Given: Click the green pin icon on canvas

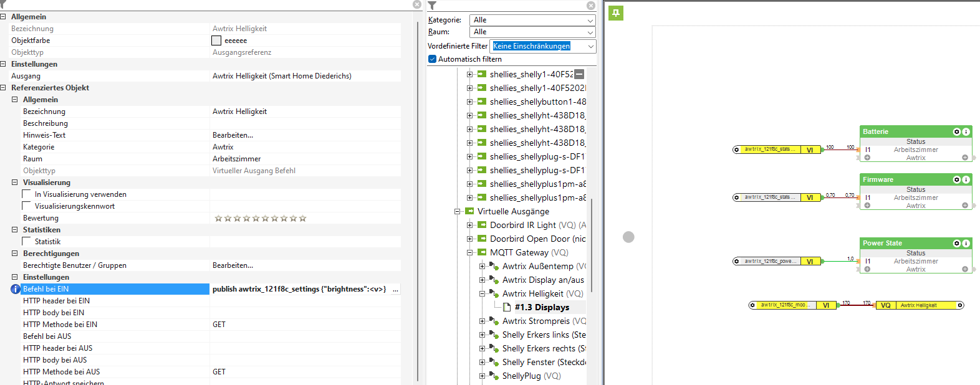Looking at the screenshot, I should click(x=616, y=13).
